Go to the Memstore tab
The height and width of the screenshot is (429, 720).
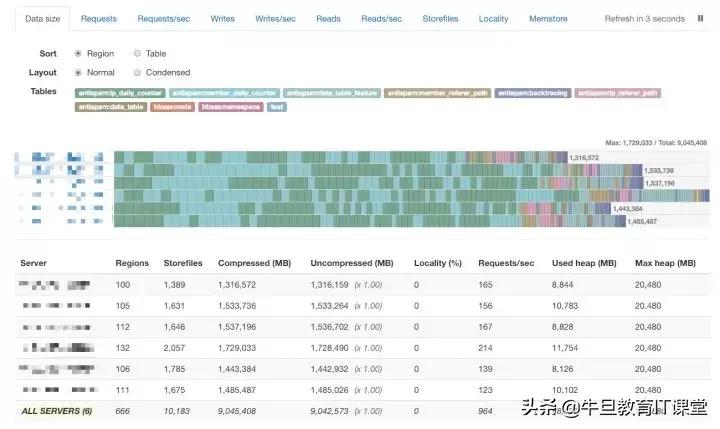click(x=548, y=19)
